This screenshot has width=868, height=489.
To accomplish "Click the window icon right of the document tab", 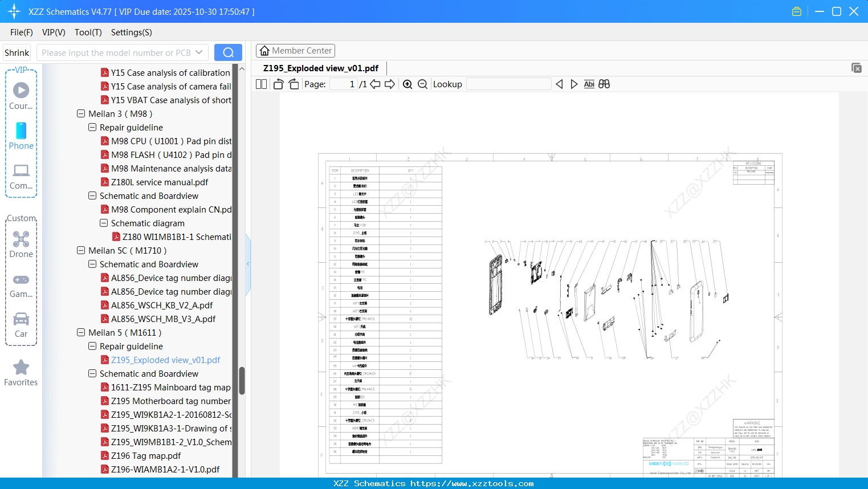I will 857,68.
